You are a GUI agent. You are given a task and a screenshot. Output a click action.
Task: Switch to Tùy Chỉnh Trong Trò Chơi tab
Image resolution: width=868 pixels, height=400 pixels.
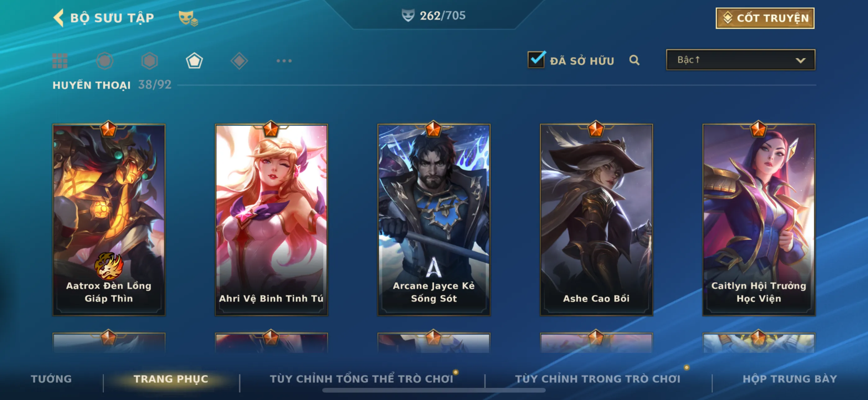click(597, 379)
